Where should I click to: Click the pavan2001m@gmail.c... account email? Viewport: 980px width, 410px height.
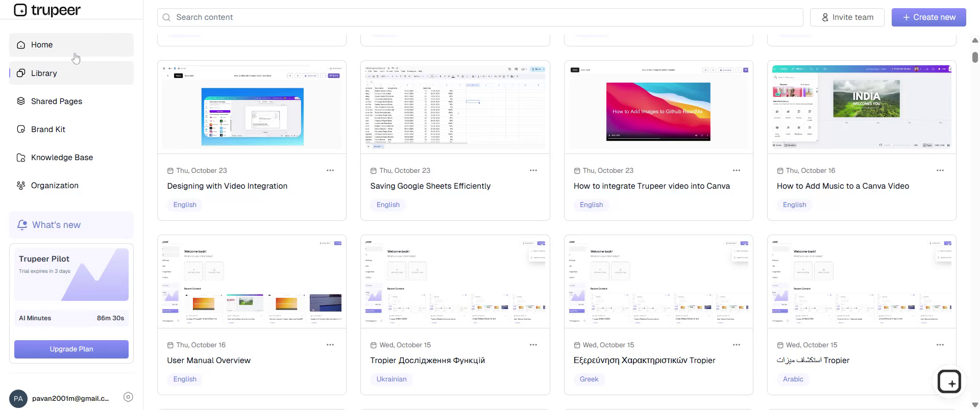pos(70,399)
